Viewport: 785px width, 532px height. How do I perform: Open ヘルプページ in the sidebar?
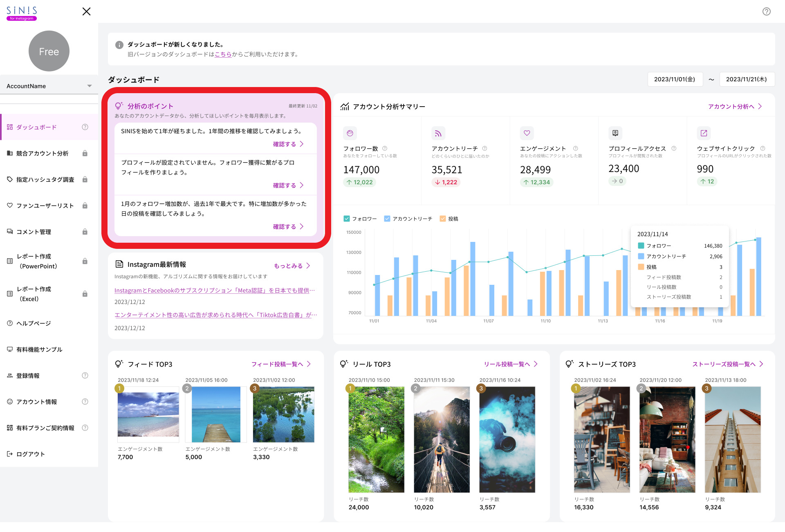click(x=34, y=323)
